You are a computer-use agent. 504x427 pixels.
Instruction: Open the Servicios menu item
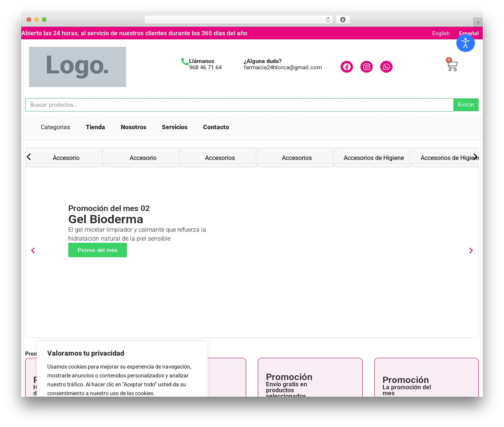tap(174, 127)
